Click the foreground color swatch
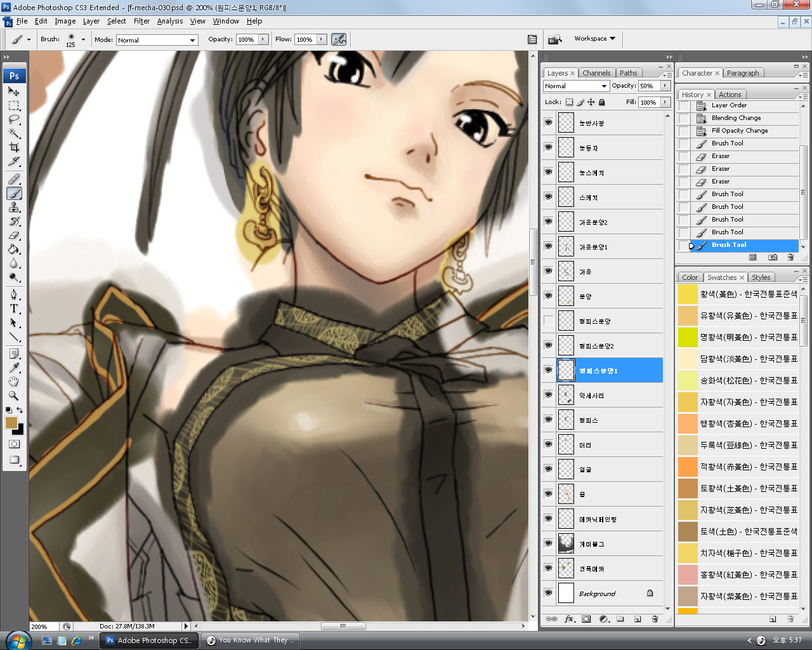 coord(11,423)
